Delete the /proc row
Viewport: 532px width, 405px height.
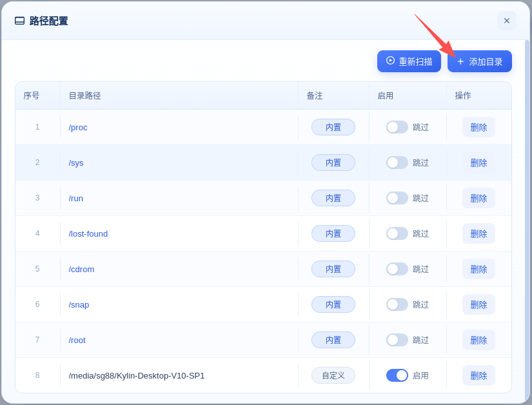(x=478, y=127)
